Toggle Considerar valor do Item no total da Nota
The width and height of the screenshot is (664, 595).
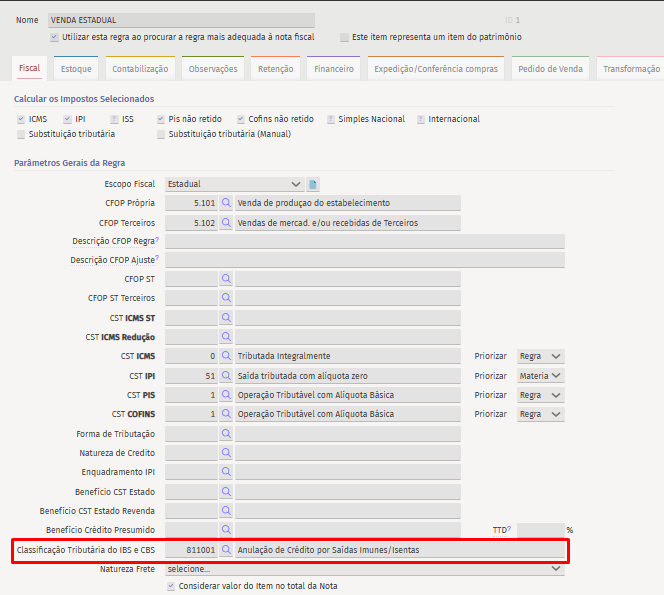171,586
